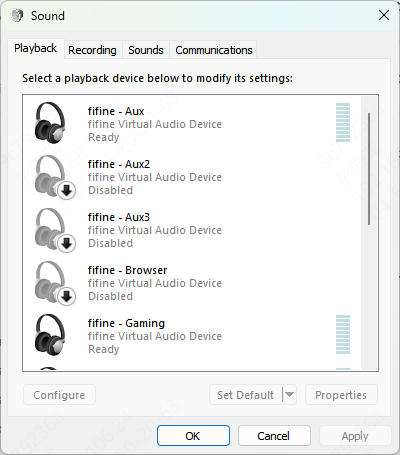400x455 pixels.
Task: Select the 'fifine - Aux' device name
Action: [x=116, y=111]
